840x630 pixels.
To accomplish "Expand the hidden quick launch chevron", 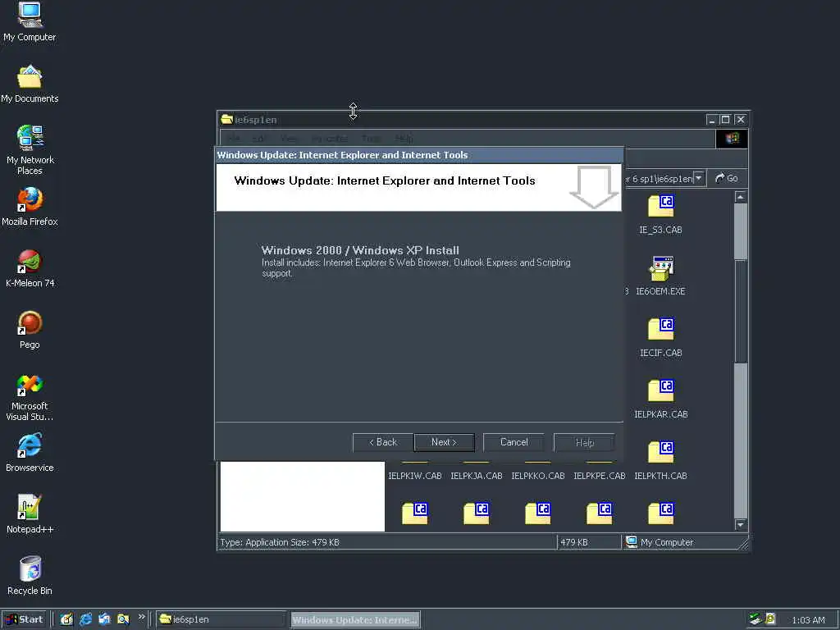I will [x=141, y=617].
